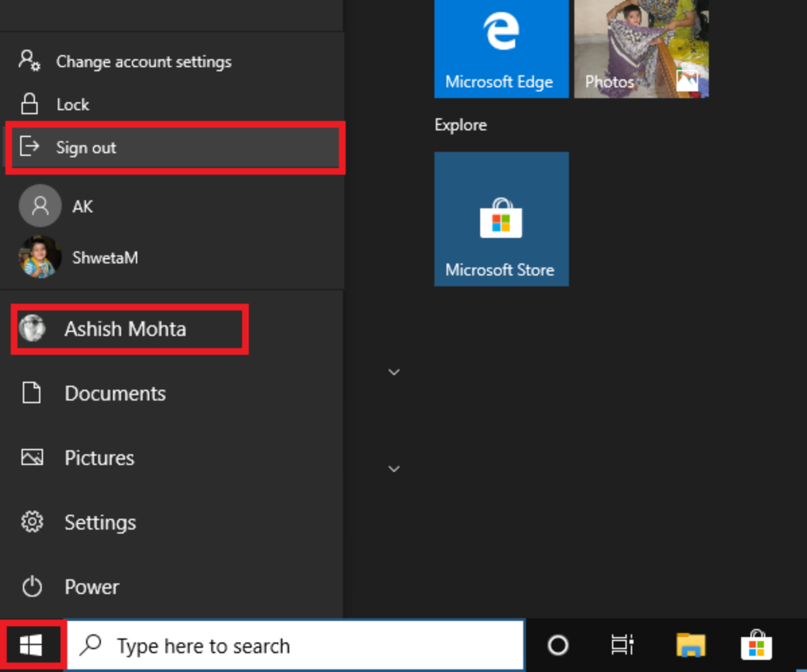Viewport: 807px width, 672px height.
Task: Open the Photos live tile
Action: (x=642, y=49)
